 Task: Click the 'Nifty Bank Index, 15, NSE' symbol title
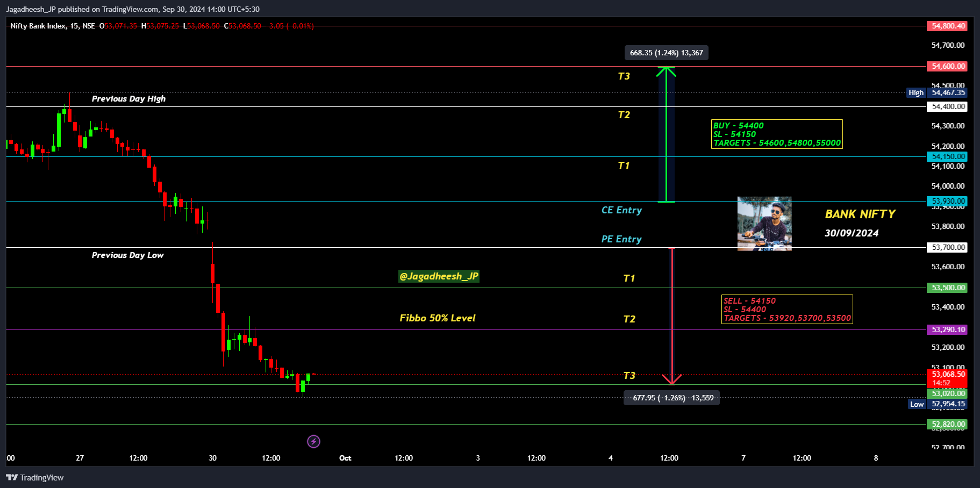tap(53, 26)
